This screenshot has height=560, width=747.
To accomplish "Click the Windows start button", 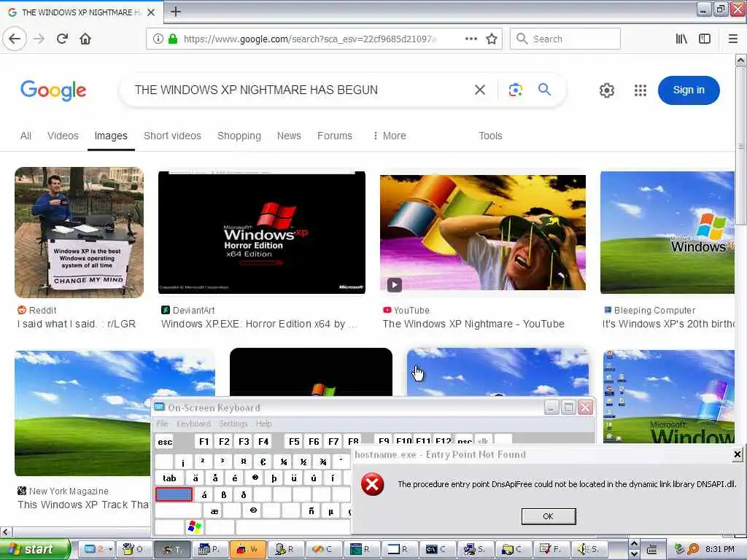I will (x=35, y=549).
